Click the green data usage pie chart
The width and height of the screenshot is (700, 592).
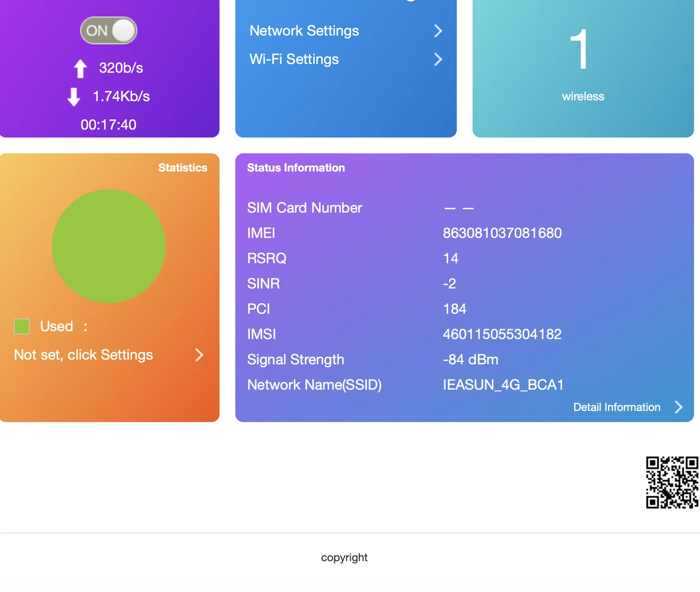click(109, 246)
